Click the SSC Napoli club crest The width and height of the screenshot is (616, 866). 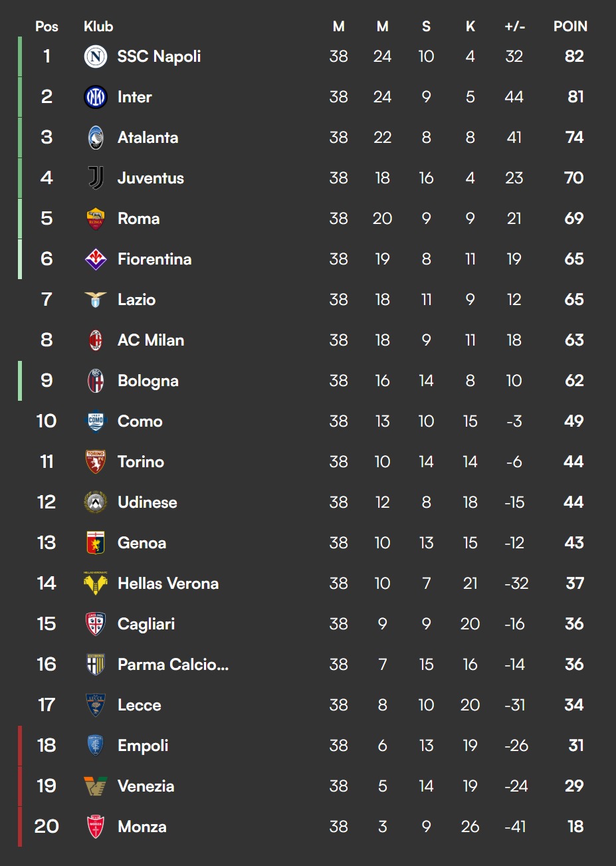(96, 56)
